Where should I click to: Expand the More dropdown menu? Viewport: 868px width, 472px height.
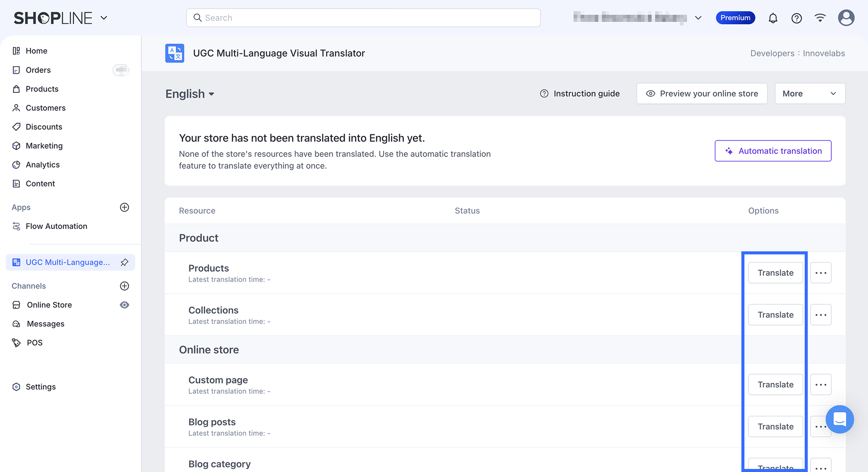coord(809,93)
